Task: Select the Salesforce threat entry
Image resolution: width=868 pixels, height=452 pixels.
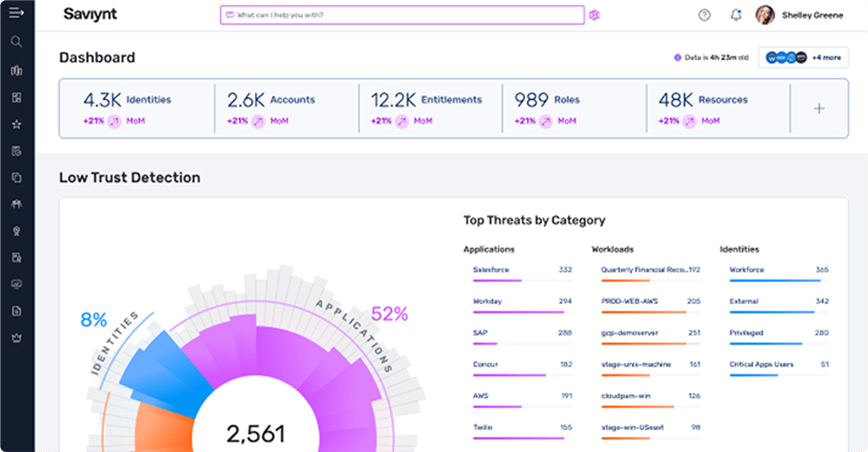Action: 523,274
